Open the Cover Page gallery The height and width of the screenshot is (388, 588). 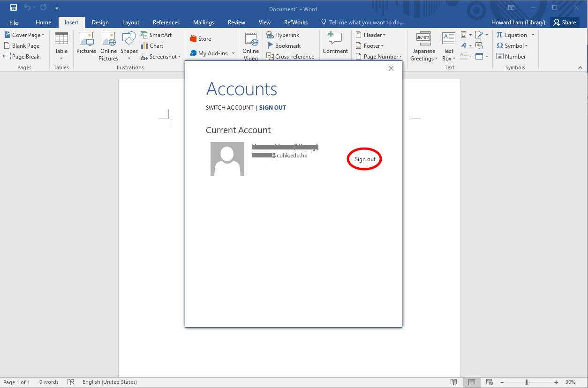24,35
